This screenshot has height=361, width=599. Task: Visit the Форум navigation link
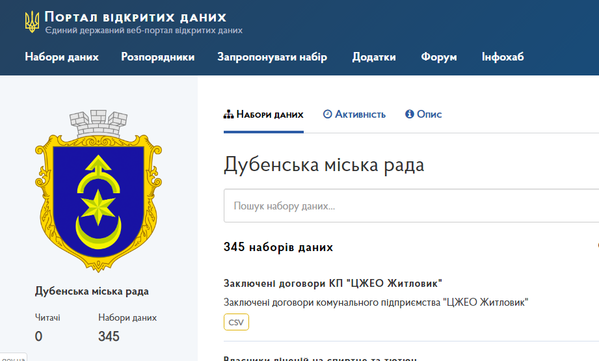[439, 57]
